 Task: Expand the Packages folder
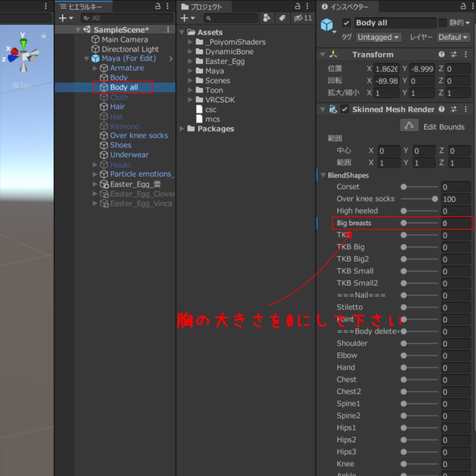pyautogui.click(x=182, y=129)
